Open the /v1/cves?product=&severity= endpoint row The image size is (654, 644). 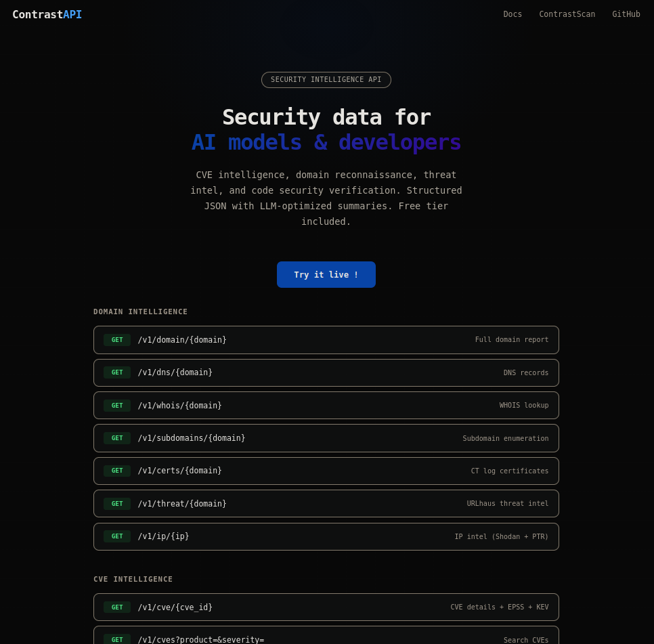click(326, 635)
